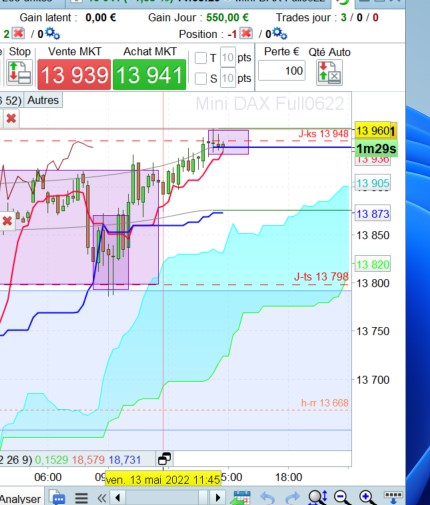This screenshot has width=430, height=505.
Task: Click the redo arrow icon
Action: pyautogui.click(x=292, y=498)
